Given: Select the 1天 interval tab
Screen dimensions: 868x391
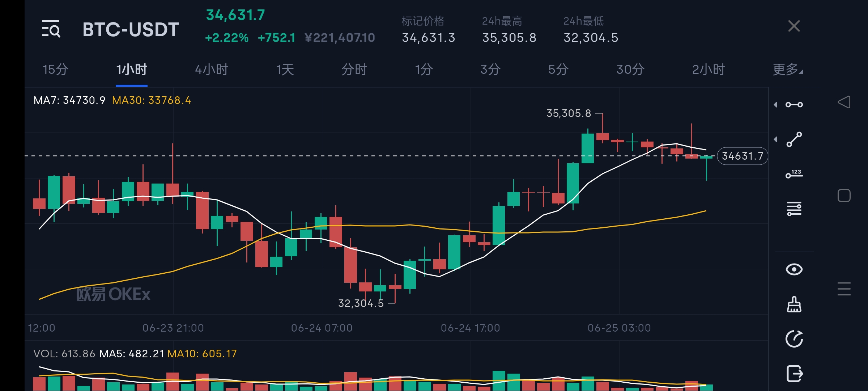Looking at the screenshot, I should click(285, 70).
